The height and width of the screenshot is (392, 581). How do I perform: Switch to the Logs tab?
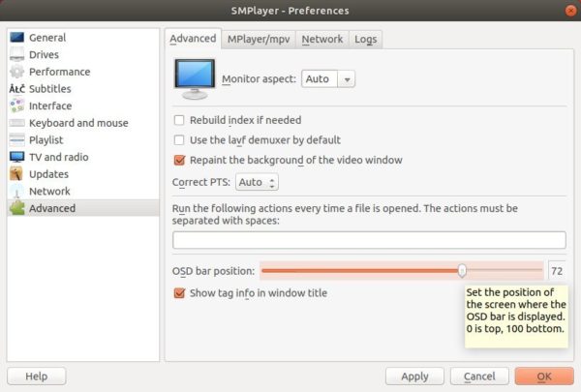click(x=366, y=40)
